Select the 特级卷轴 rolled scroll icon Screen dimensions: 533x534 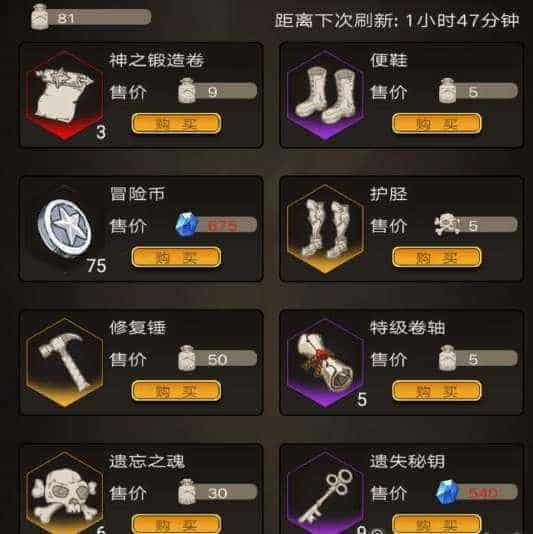(325, 363)
